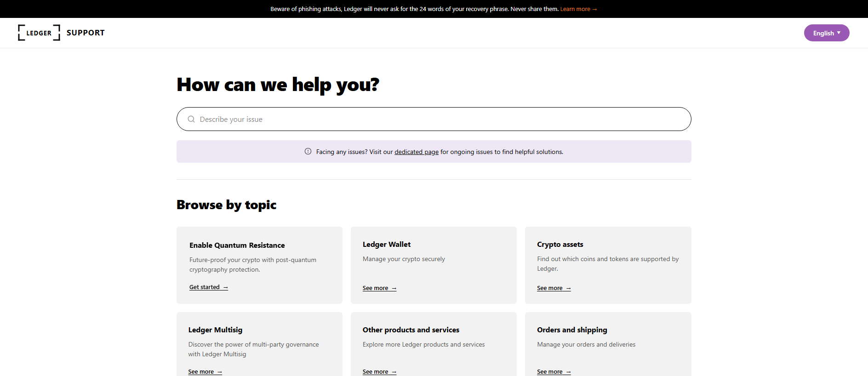Screen dimensions: 868x376
Task: Click Get started under Enable Quantum Resistance
Action: (209, 287)
